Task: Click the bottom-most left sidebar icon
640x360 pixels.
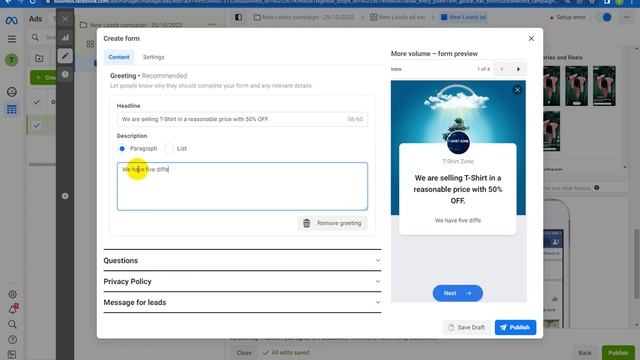Action: coord(12,355)
